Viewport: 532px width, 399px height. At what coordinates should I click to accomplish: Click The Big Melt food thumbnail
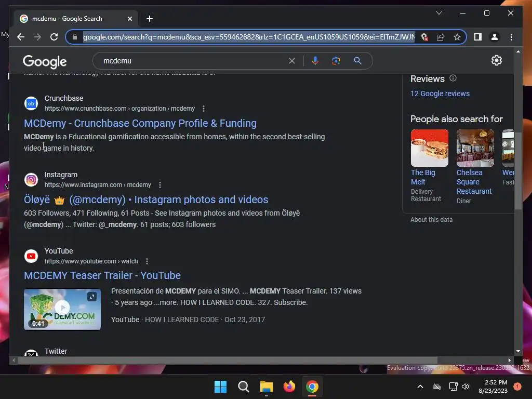429,148
